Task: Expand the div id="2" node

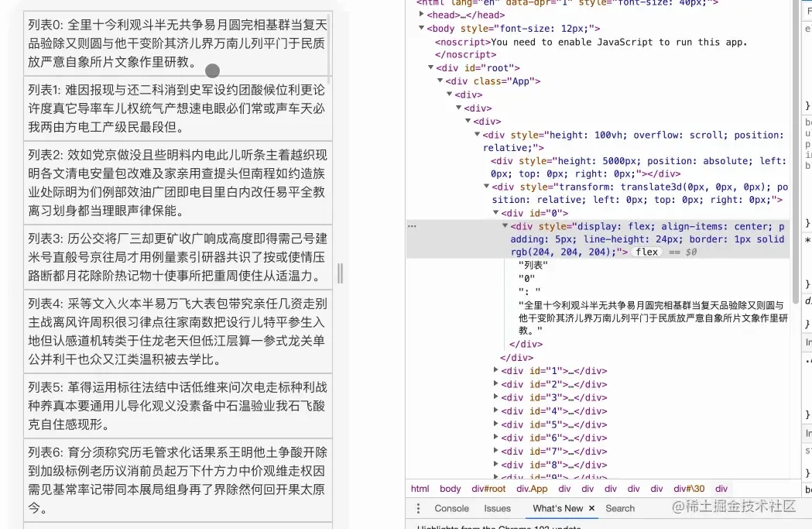Action: click(x=496, y=383)
